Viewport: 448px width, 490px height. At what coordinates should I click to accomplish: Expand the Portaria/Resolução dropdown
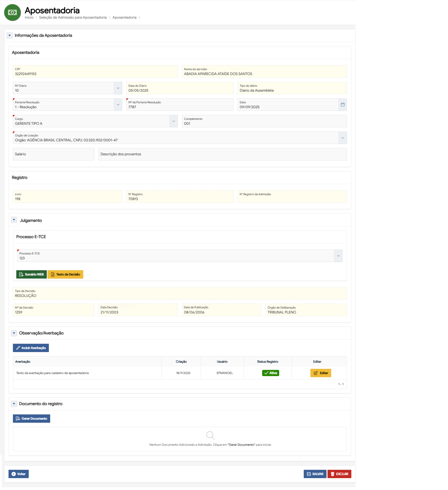[x=118, y=105]
